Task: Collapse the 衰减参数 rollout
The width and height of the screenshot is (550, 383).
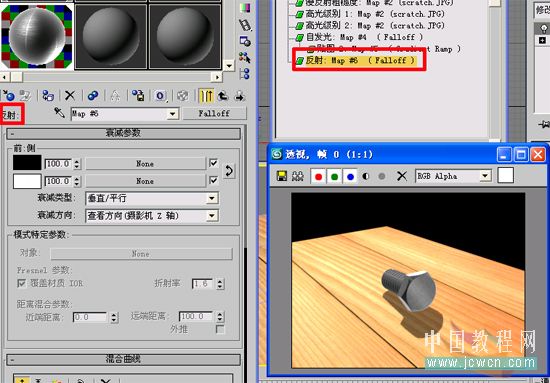Action: [x=123, y=133]
